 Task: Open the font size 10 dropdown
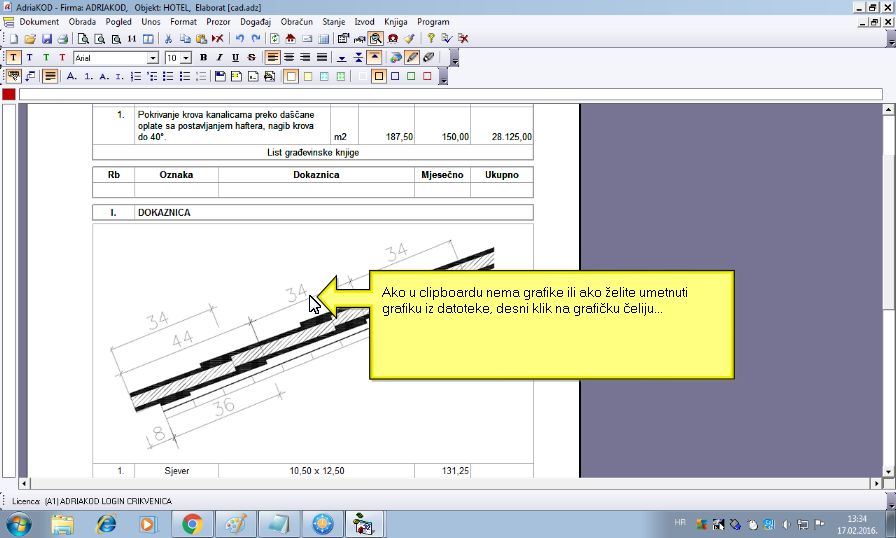(x=186, y=58)
